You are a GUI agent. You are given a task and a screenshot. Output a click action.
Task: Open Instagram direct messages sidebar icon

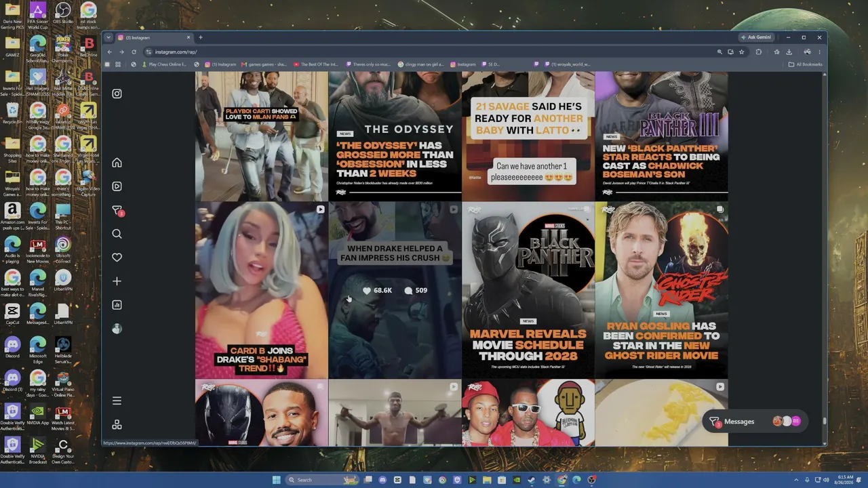[117, 211]
